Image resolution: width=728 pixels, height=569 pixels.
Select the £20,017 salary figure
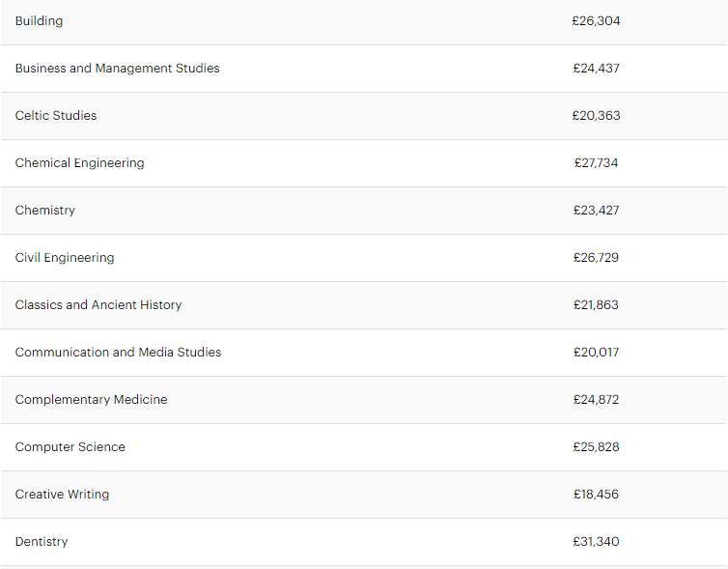click(x=596, y=353)
